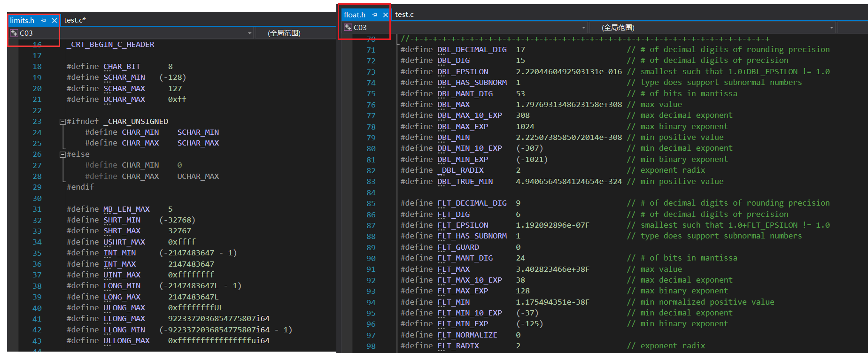This screenshot has height=353, width=868.
Task: Click the FLT_MAX value 3.402823466e+38F
Action: coord(553,269)
